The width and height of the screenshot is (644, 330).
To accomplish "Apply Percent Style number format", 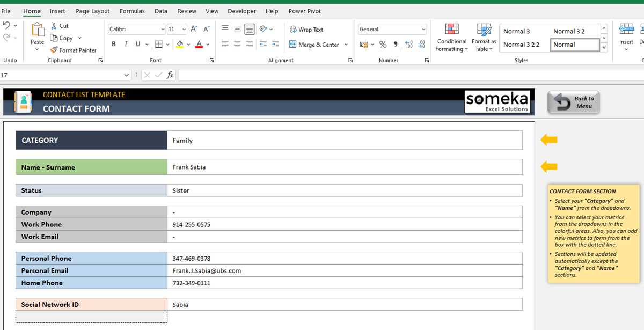I will tap(383, 45).
